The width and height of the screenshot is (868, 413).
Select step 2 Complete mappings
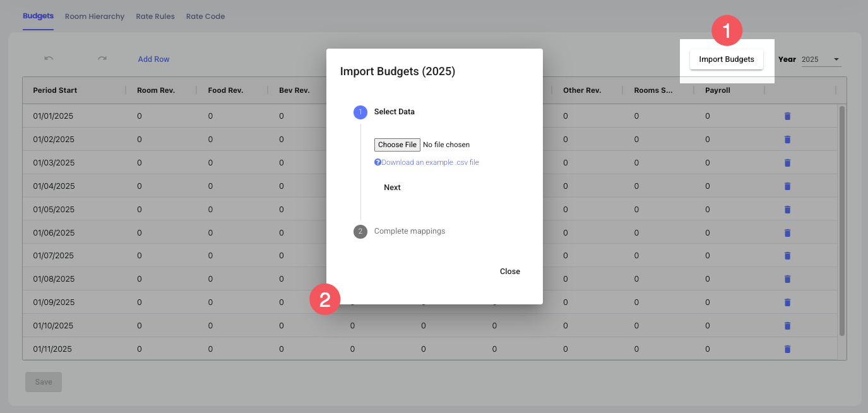coord(409,231)
